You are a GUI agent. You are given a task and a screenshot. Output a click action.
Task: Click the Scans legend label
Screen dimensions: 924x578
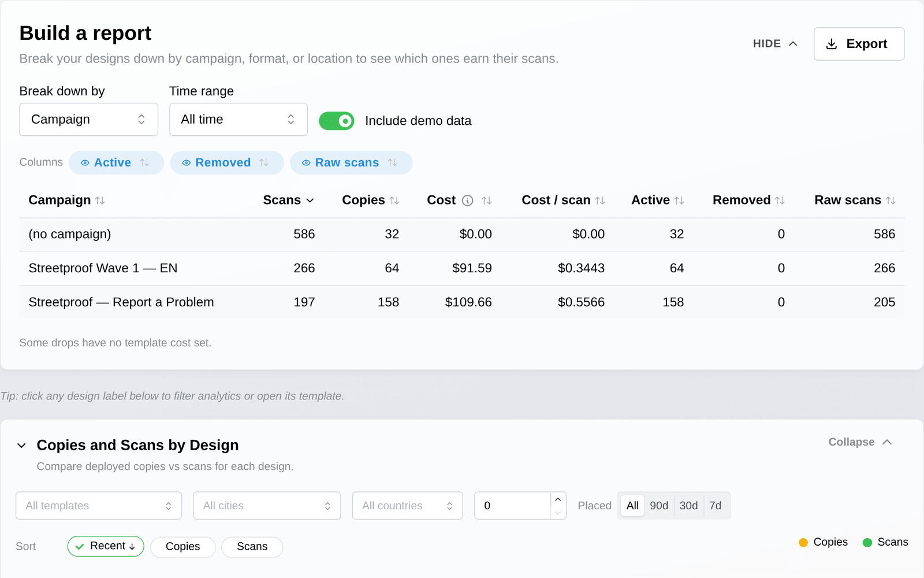click(x=893, y=542)
